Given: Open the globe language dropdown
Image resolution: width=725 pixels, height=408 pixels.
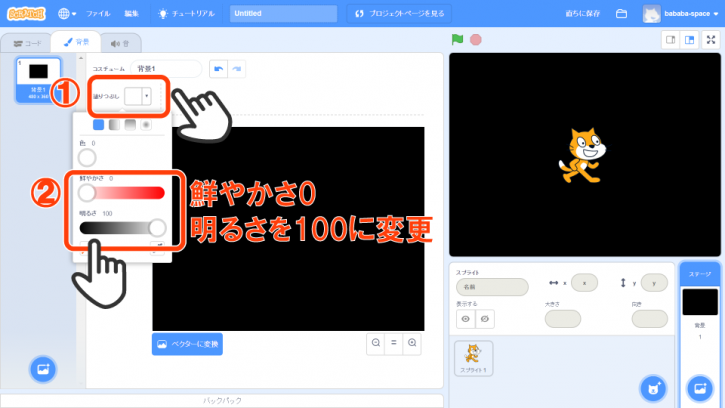Looking at the screenshot, I should click(67, 14).
